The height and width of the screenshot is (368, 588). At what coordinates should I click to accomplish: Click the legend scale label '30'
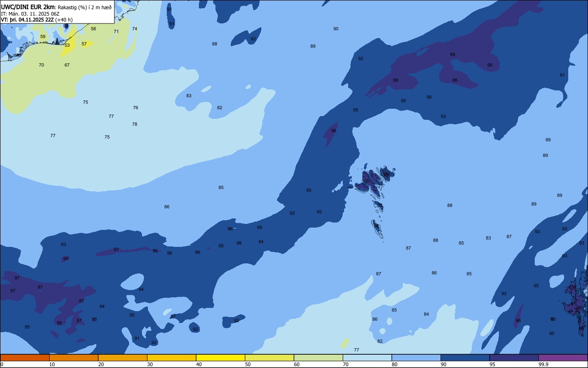pyautogui.click(x=150, y=364)
